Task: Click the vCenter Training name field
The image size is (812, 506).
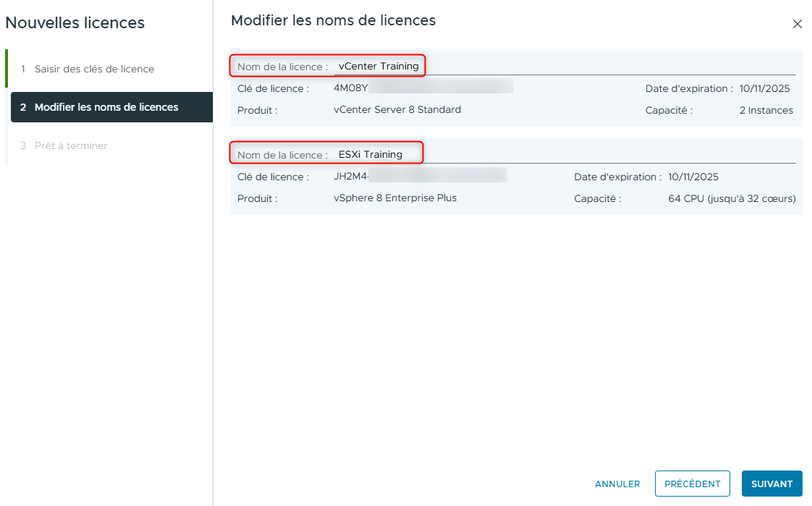Action: 379,66
